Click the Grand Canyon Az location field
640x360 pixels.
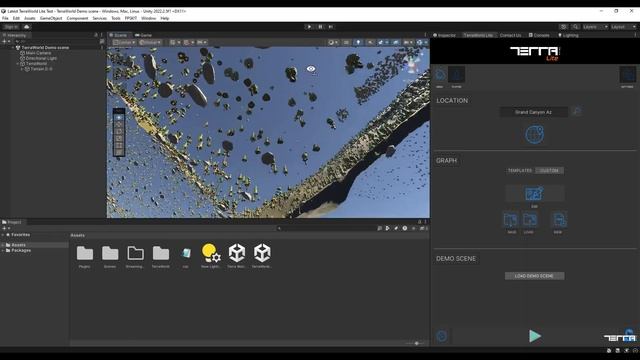(533, 112)
